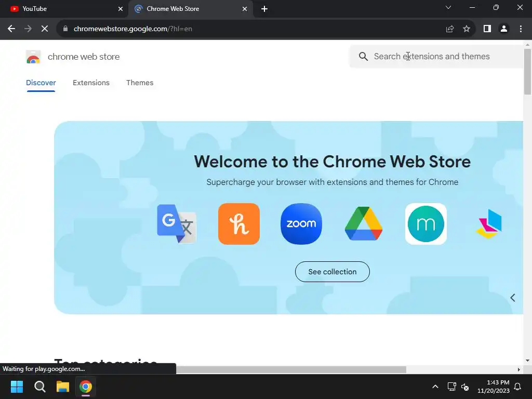Viewport: 532px width, 399px height.
Task: Click the network tray icon
Action: [x=451, y=387]
